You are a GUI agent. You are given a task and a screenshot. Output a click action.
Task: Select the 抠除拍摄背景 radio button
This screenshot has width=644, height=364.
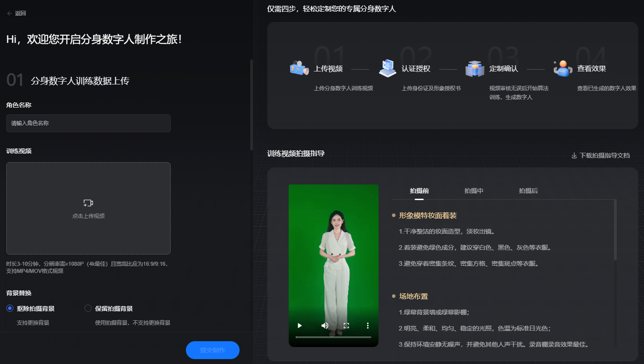(10, 308)
